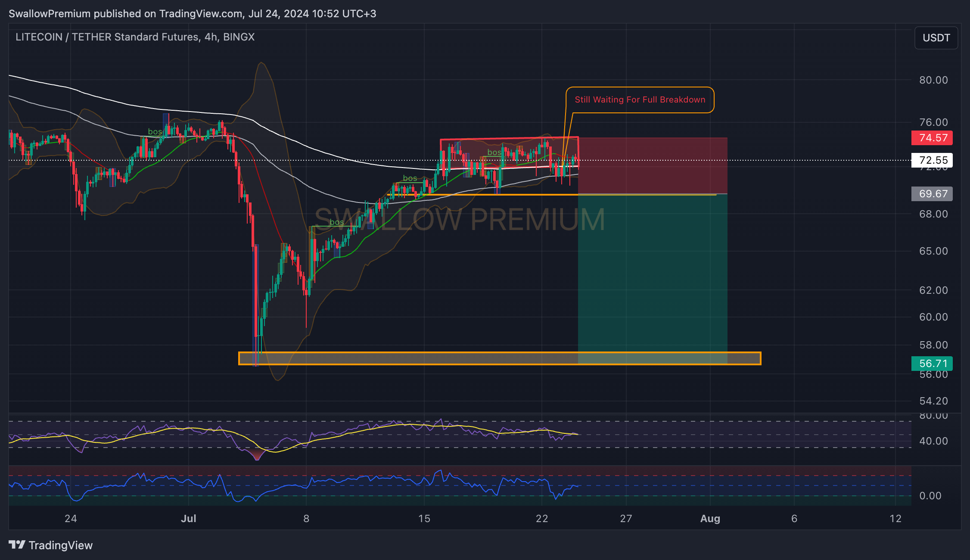Click the 0.00 label on the bottom oscillator
970x560 pixels.
(x=930, y=496)
